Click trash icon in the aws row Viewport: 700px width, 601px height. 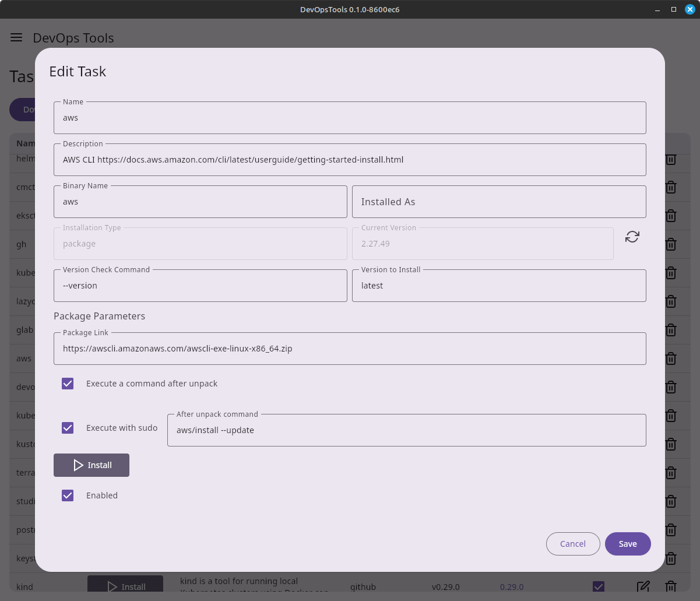tap(671, 359)
